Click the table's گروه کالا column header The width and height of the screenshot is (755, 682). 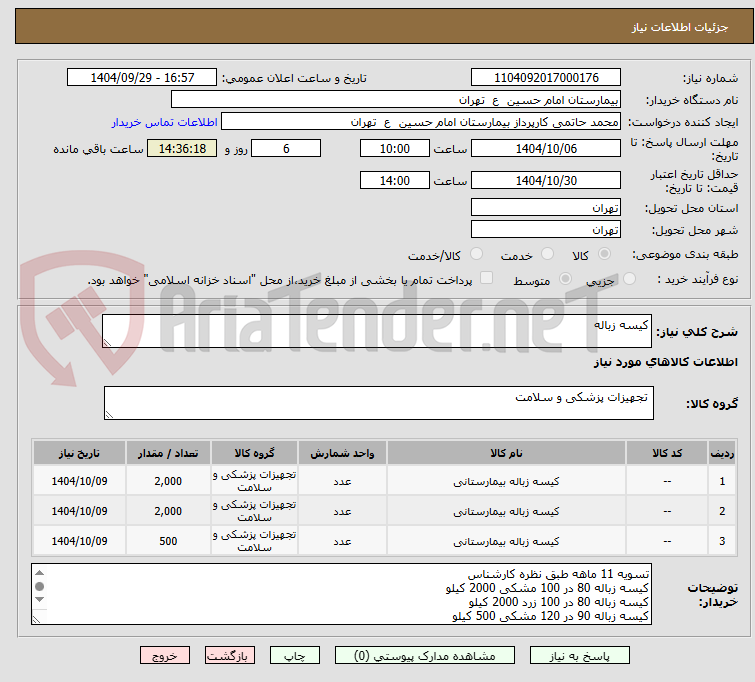(254, 453)
